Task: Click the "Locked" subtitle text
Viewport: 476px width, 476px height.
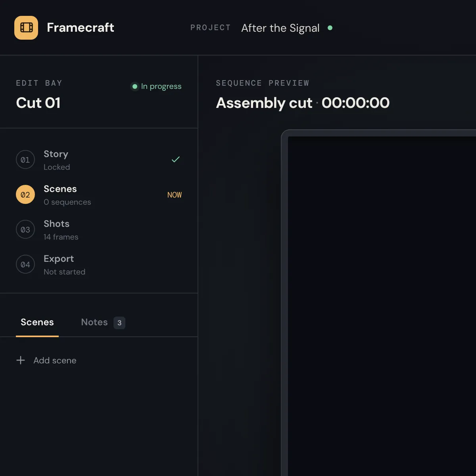Action: (57, 167)
